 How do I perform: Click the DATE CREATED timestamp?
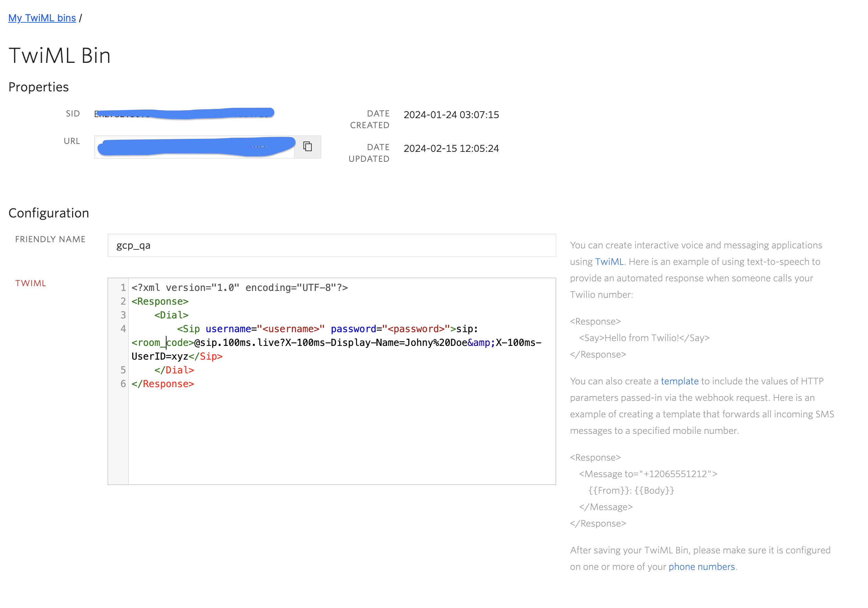click(451, 115)
